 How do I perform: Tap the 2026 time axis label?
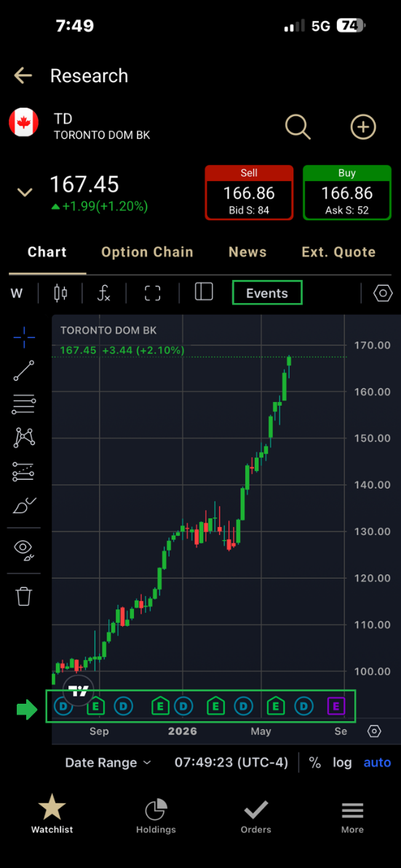point(183,732)
